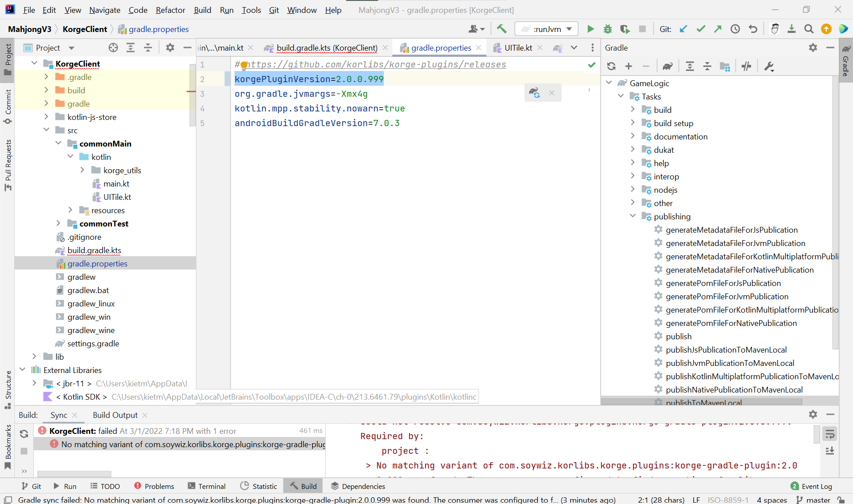The height and width of the screenshot is (504, 853).
Task: Open the Refactor menu
Action: (170, 10)
